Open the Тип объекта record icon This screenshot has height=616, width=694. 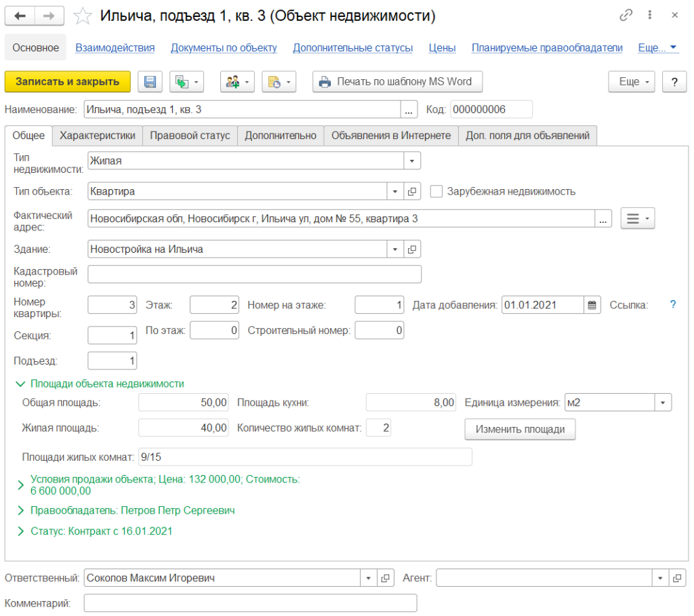point(412,192)
